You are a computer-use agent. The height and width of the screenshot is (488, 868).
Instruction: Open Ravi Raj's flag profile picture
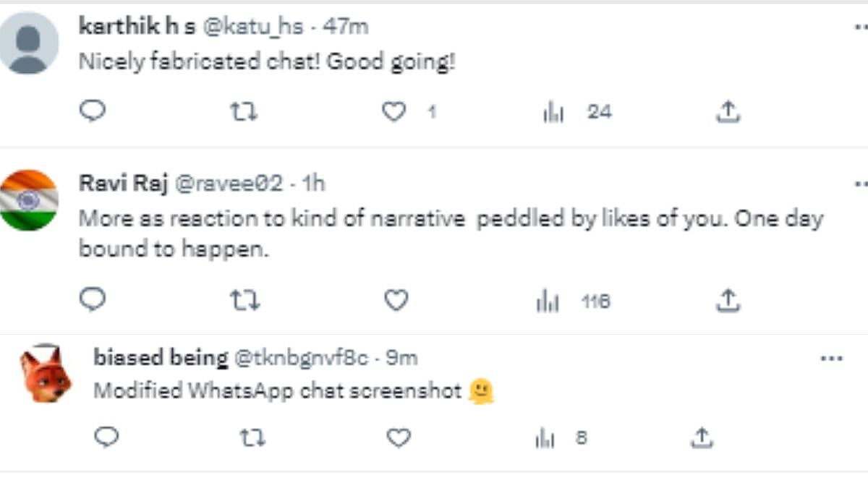click(x=28, y=200)
